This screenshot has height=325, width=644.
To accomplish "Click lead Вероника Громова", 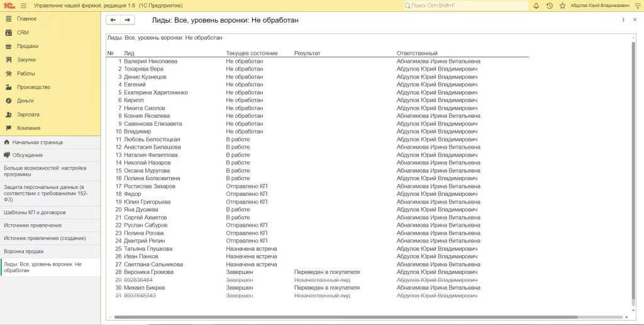I will coord(148,272).
